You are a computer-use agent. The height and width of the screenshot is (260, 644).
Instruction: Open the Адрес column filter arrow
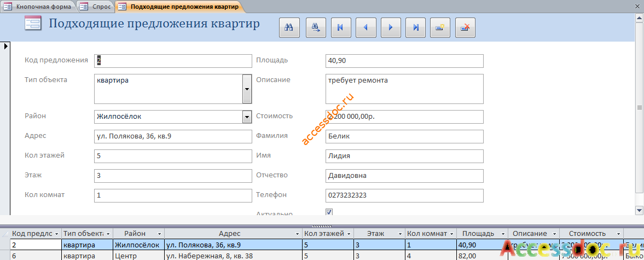tap(298, 234)
